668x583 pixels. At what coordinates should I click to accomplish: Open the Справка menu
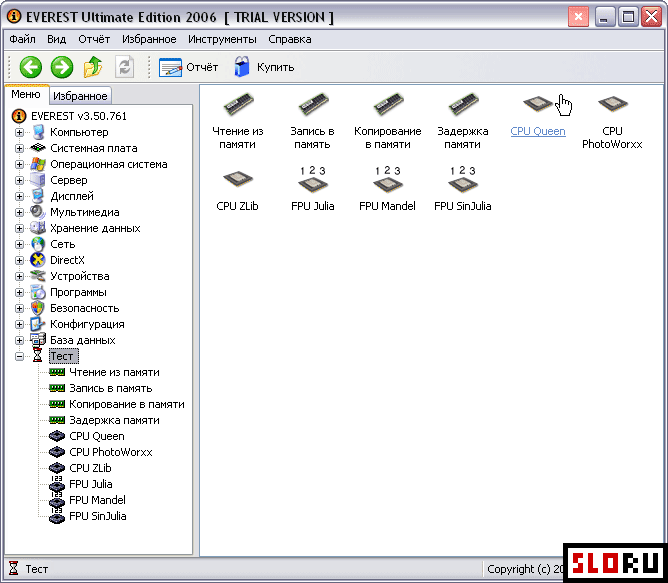[290, 39]
